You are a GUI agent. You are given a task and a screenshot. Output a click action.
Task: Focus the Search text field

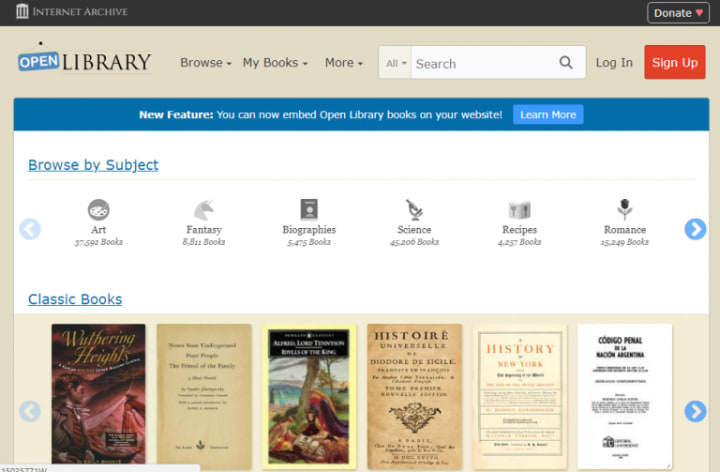pos(484,63)
